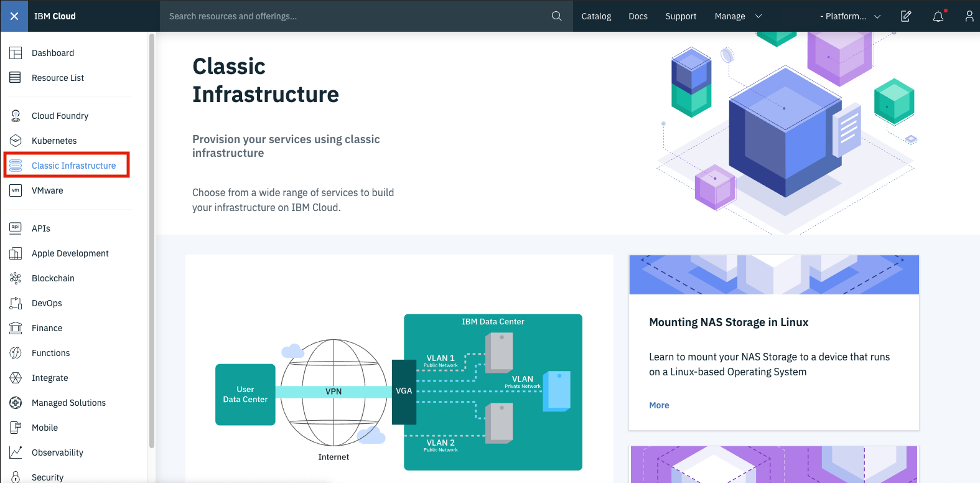Go to the APIs sidebar entry
The image size is (980, 483).
41,228
